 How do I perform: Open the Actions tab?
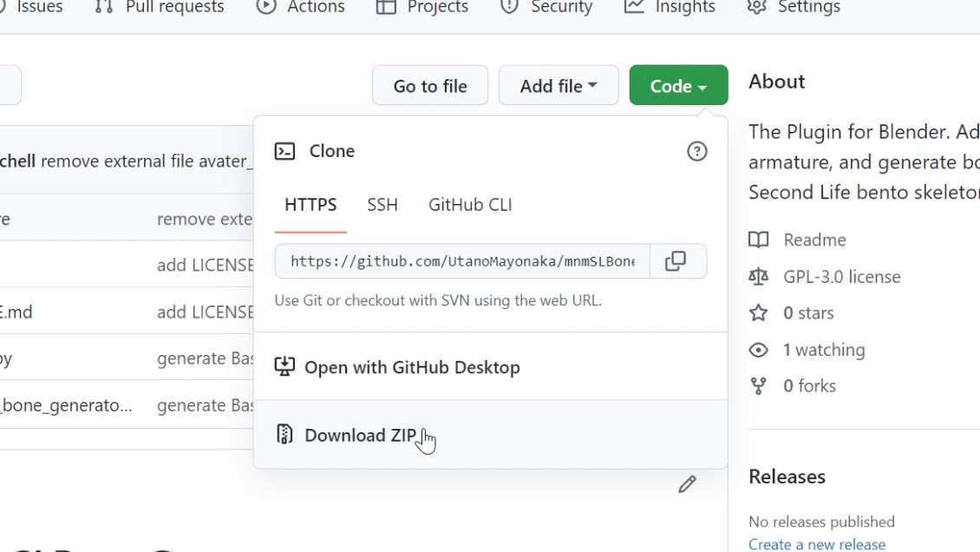coord(301,7)
